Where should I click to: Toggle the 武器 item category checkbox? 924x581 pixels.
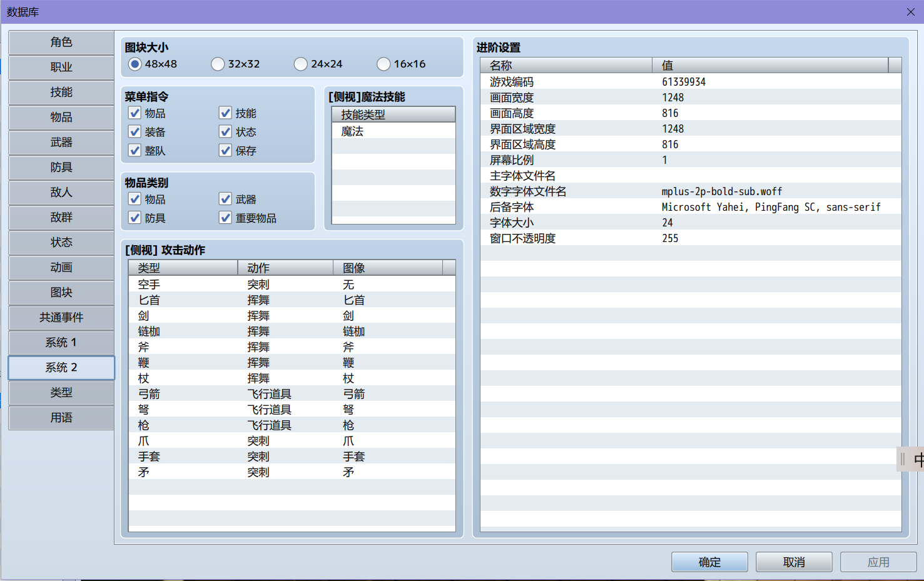coord(225,199)
